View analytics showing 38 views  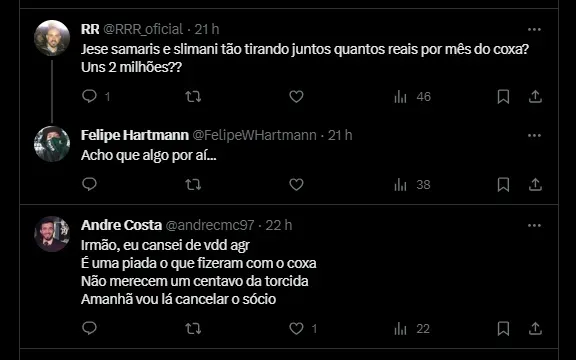[412, 185]
